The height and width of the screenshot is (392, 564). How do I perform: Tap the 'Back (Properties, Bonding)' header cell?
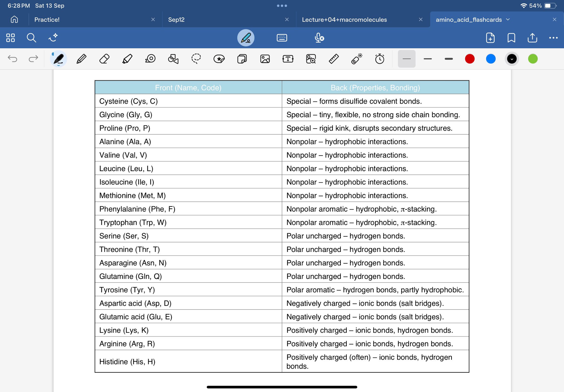tap(375, 87)
